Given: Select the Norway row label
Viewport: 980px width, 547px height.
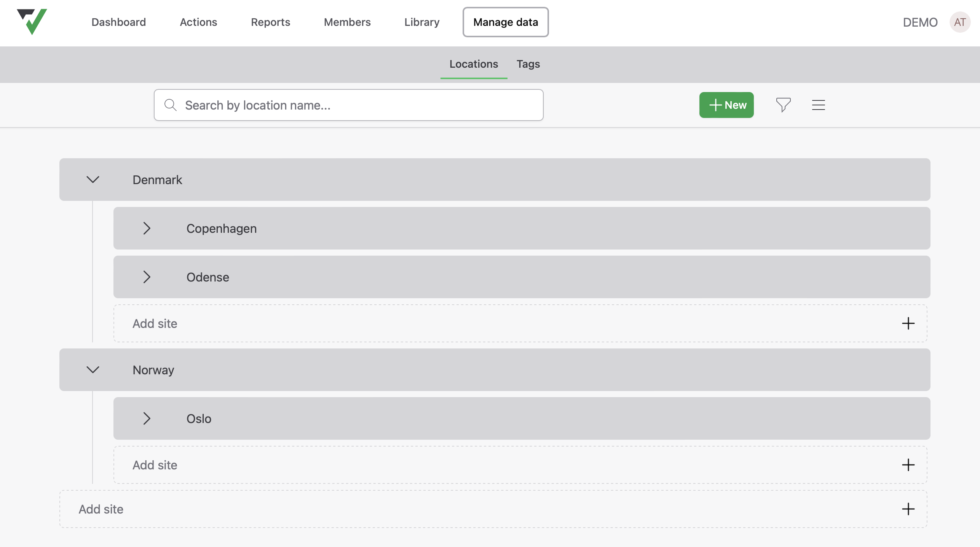Looking at the screenshot, I should 153,370.
